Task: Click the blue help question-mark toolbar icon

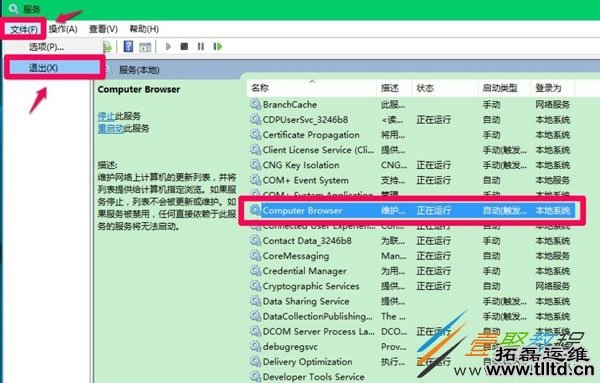Action: coord(128,47)
